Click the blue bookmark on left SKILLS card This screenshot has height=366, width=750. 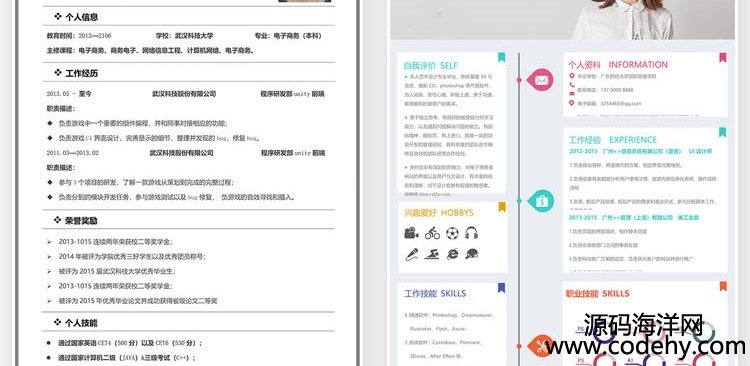point(501,288)
